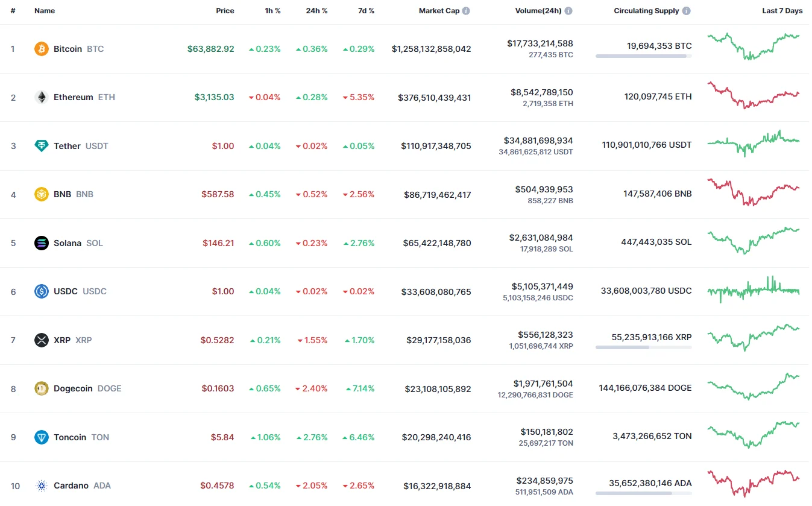Screen dimensions: 812x506
Task: Click the Solana logo icon
Action: coord(42,243)
